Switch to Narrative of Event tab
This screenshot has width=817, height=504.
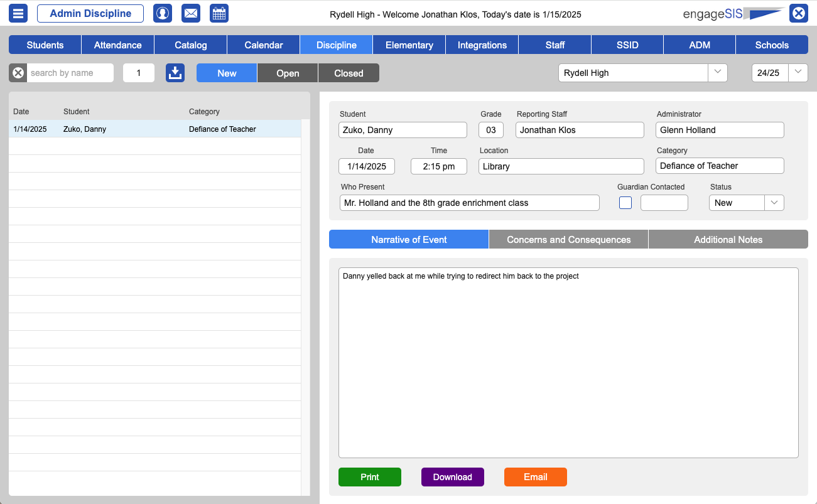tap(409, 239)
